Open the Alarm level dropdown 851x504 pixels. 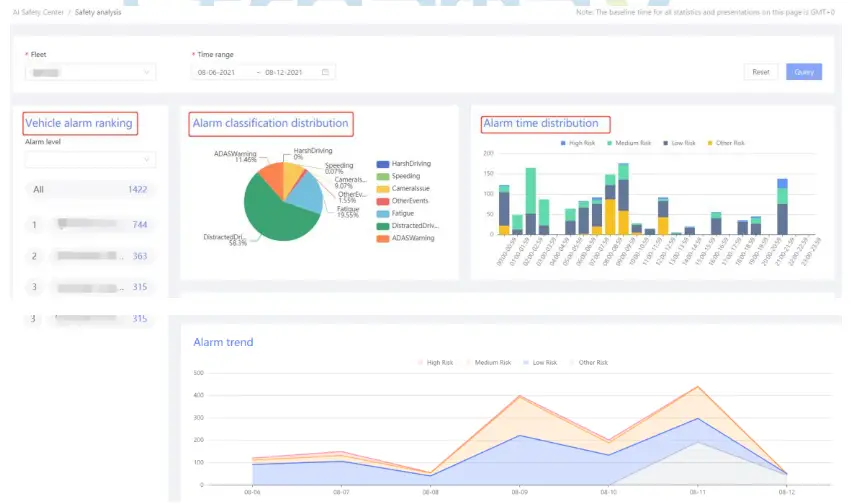point(91,160)
